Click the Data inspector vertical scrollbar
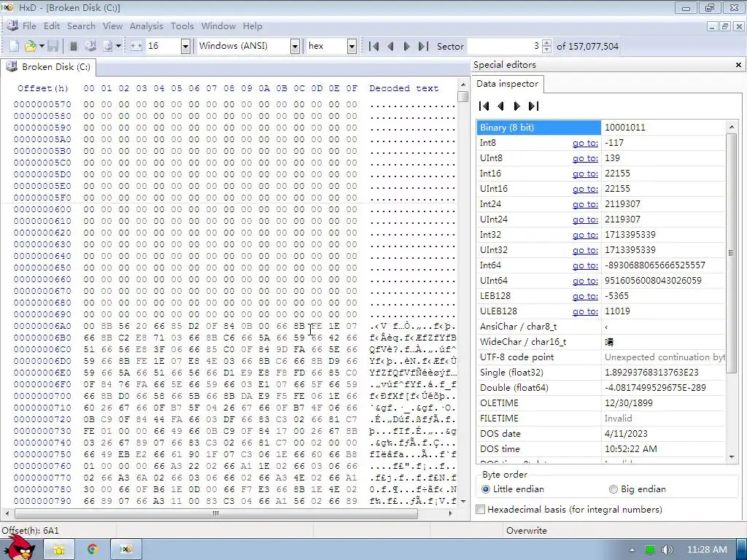Image resolution: width=747 pixels, height=560 pixels. click(731, 252)
